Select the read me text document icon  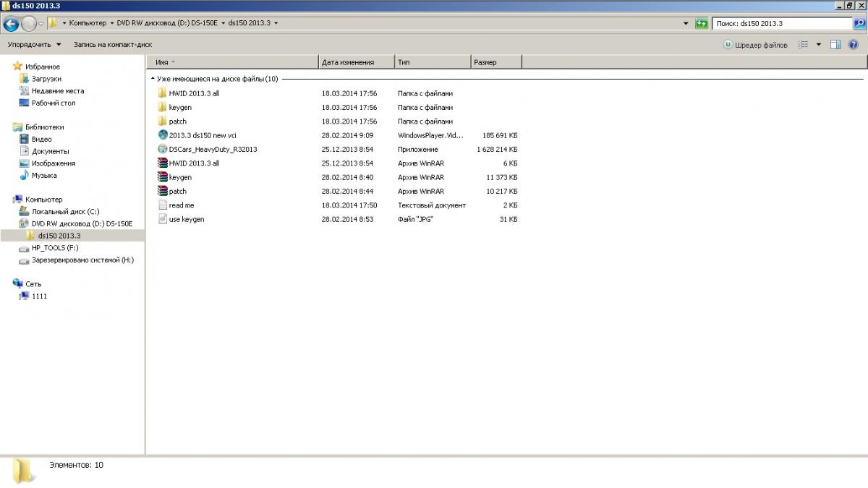162,205
